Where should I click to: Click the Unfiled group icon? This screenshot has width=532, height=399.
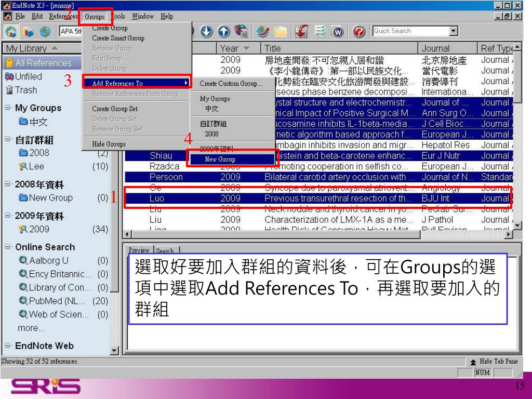tap(9, 76)
